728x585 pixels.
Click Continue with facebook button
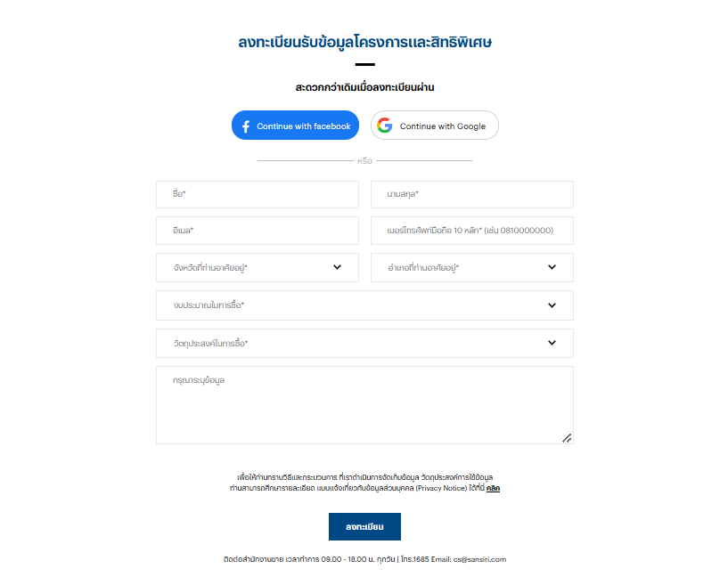[x=295, y=126]
